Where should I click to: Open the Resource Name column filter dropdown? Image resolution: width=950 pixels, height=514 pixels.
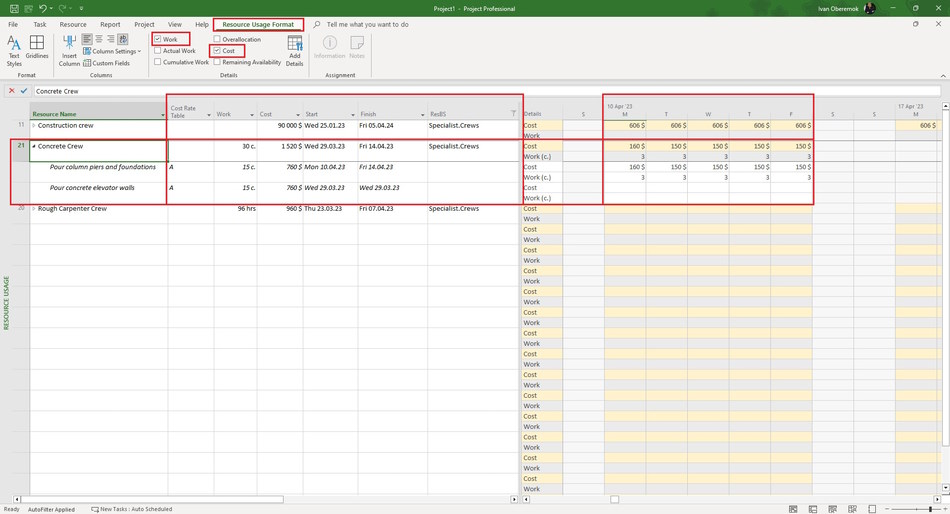(x=162, y=115)
